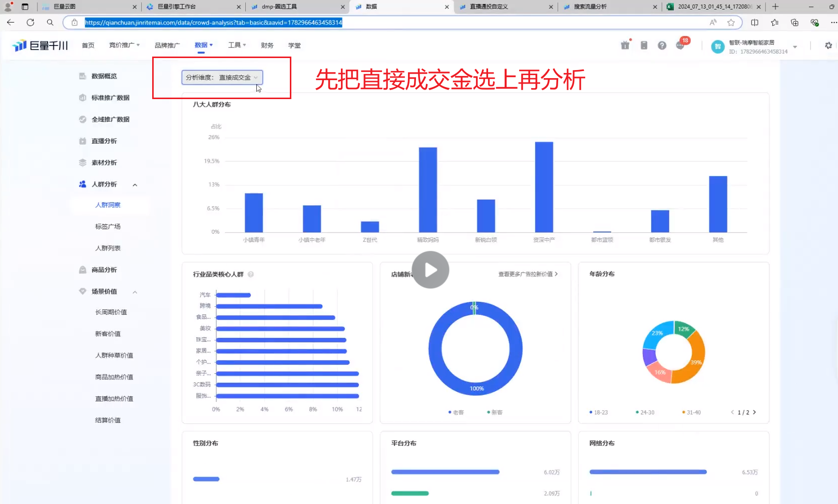The height and width of the screenshot is (504, 838).
Task: Open the 分析维度 dropdown
Action: (222, 78)
